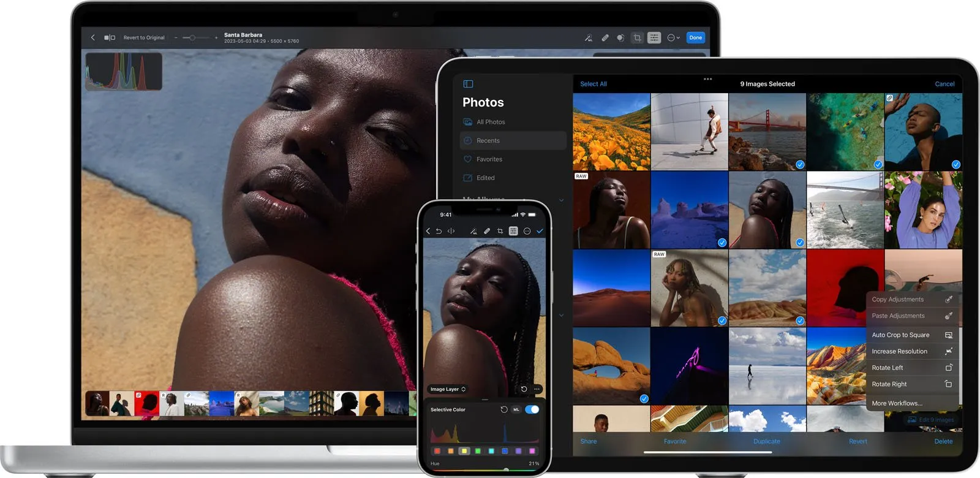
Task: Expand the lower iPad sidebar section chevron
Action: [x=561, y=315]
